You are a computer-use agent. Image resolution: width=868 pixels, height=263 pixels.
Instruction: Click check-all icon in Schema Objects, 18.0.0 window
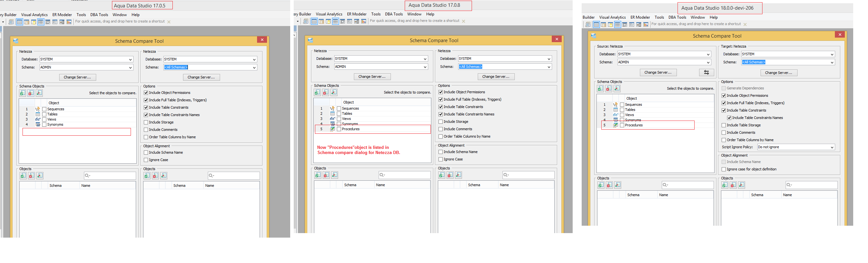coord(600,88)
